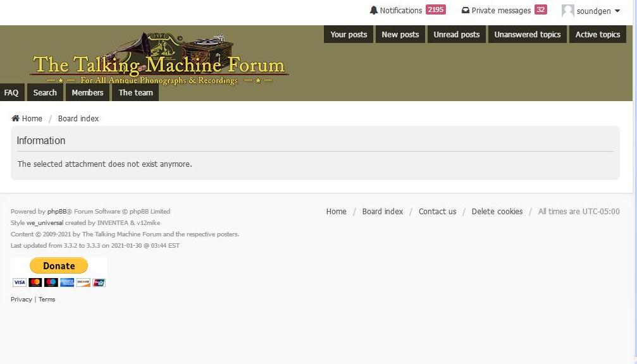
Task: Open the Your posts tab
Action: [349, 35]
